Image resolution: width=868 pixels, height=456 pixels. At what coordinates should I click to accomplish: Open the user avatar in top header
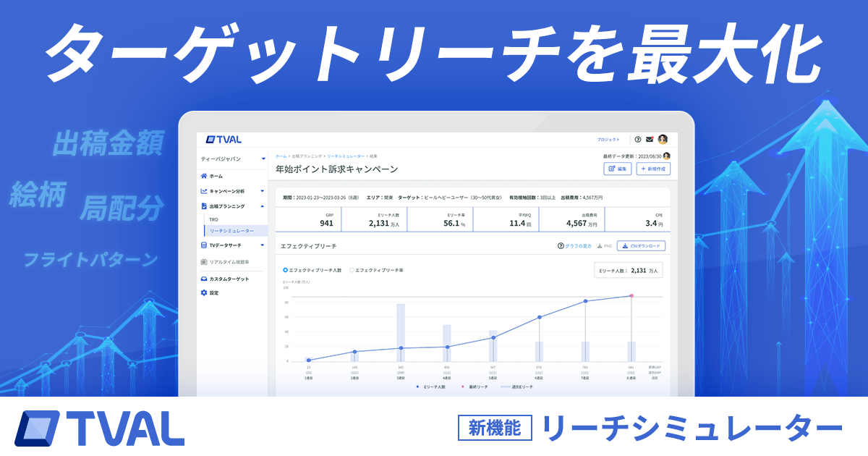pos(663,140)
